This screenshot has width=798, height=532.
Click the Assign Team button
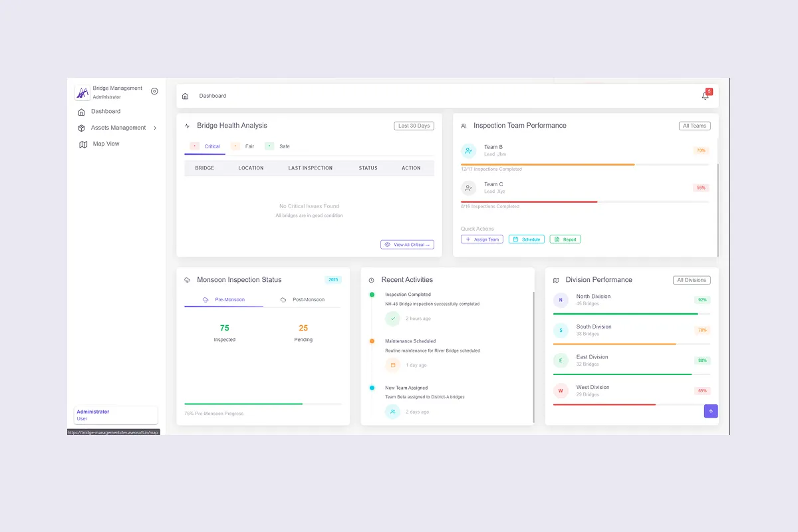pyautogui.click(x=481, y=239)
